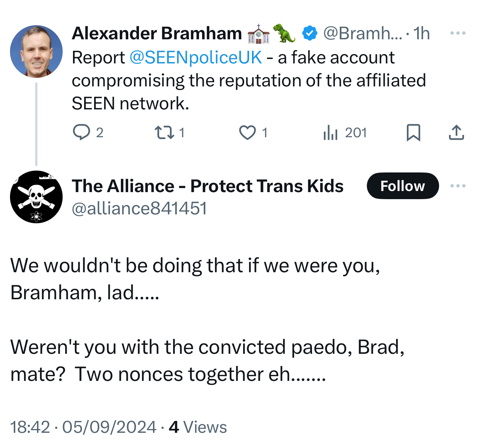This screenshot has width=478, height=448.
Task: Open Alexander Bramham's profile photo
Action: [36, 51]
